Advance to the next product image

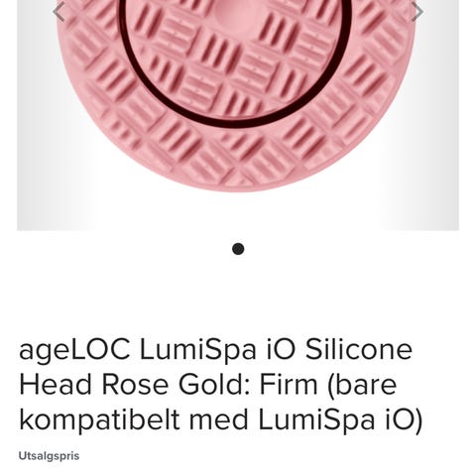(417, 12)
